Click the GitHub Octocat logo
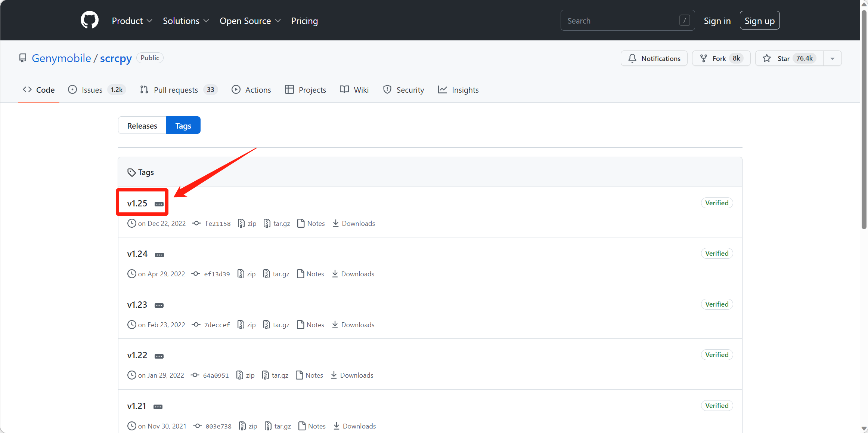 point(90,20)
